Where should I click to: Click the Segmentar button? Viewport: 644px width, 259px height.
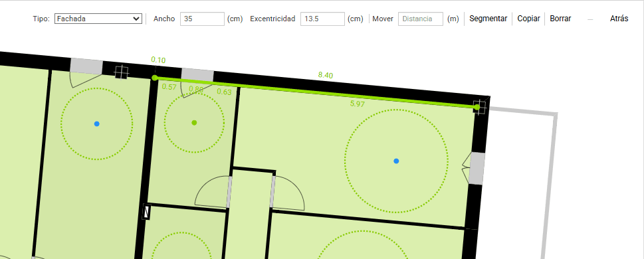tap(488, 19)
